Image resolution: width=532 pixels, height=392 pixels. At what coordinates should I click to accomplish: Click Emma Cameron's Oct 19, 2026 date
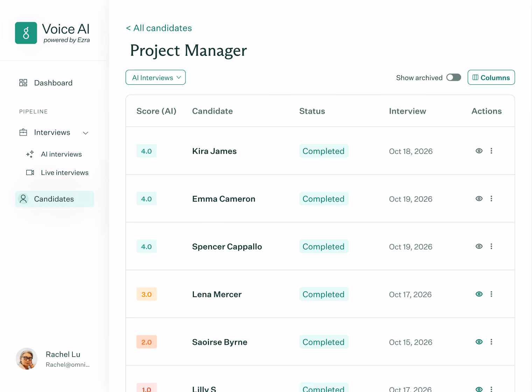(x=411, y=199)
